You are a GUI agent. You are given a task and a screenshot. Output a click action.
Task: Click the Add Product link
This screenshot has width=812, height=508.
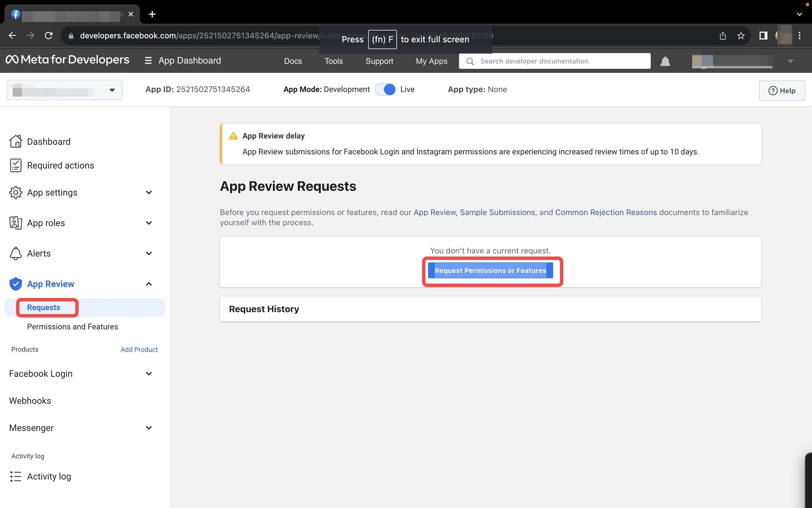point(139,350)
